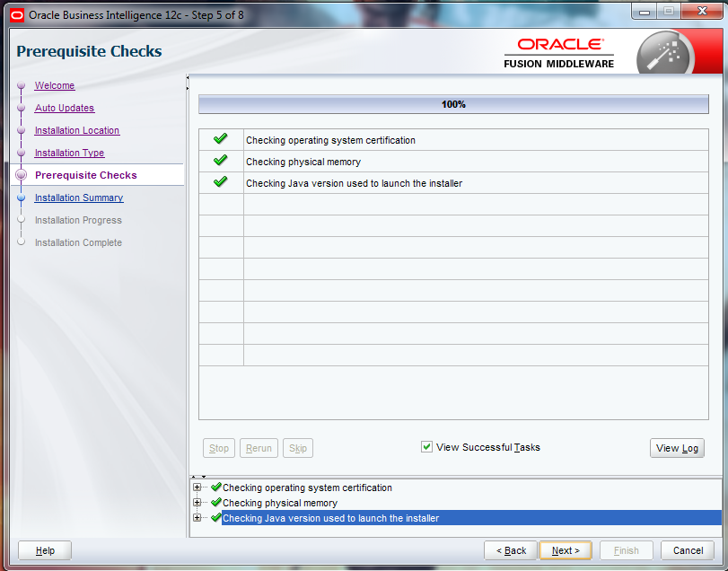Open the Auto Updates step
The width and height of the screenshot is (728, 571).
[x=65, y=108]
